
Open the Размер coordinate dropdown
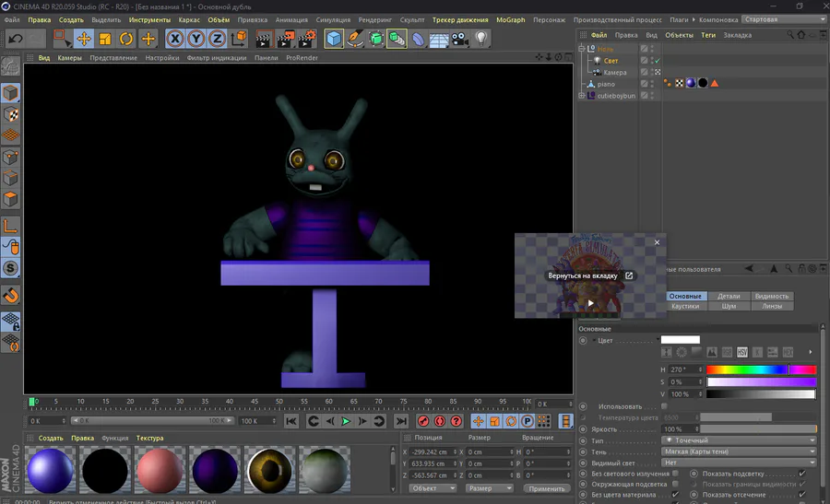coord(489,488)
